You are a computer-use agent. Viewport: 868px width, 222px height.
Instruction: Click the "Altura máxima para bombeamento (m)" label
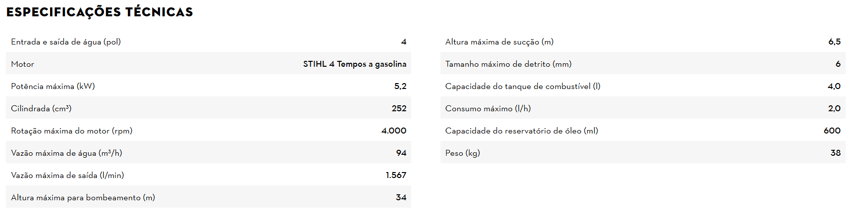coord(83,198)
